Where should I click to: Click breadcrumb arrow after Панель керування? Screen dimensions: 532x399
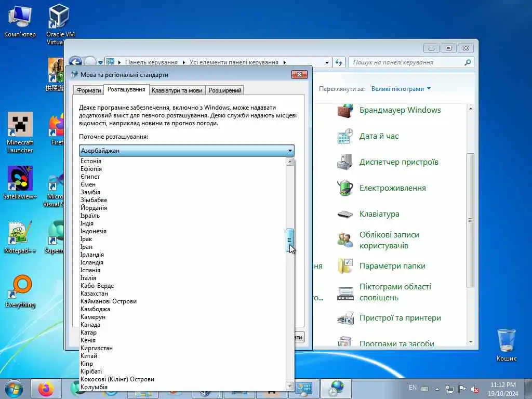coord(183,62)
